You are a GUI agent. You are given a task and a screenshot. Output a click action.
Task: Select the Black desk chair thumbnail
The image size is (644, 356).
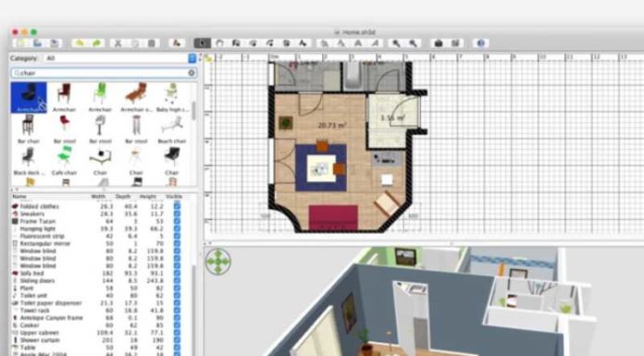29,161
